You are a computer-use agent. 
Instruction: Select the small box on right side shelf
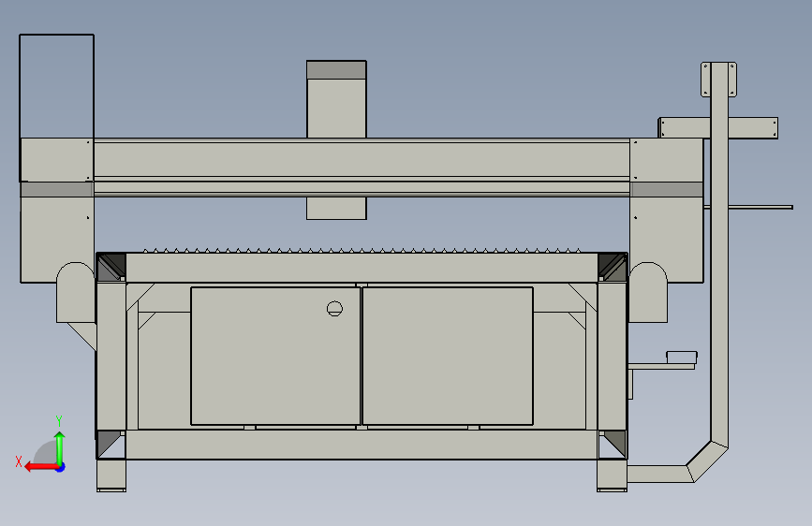pos(682,358)
